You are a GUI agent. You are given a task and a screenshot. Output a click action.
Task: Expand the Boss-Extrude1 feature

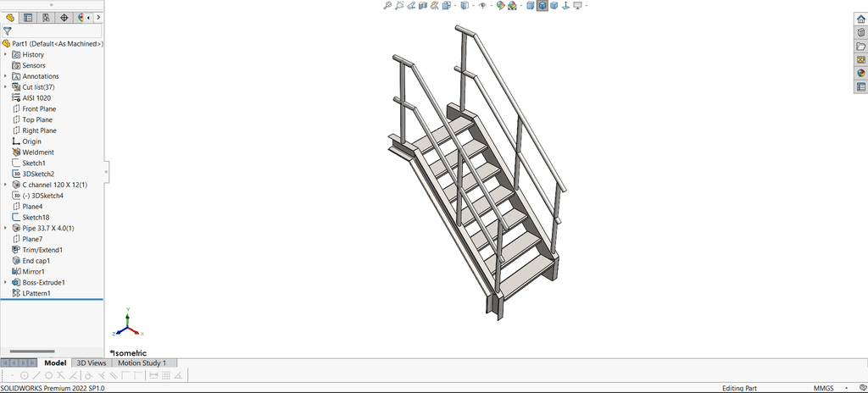(x=6, y=282)
